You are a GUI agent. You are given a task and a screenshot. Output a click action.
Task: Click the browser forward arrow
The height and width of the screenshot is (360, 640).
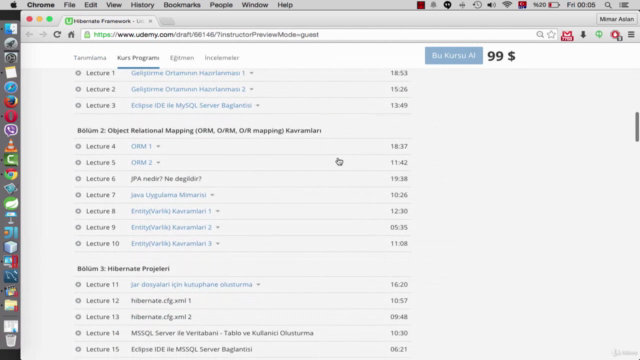43,35
